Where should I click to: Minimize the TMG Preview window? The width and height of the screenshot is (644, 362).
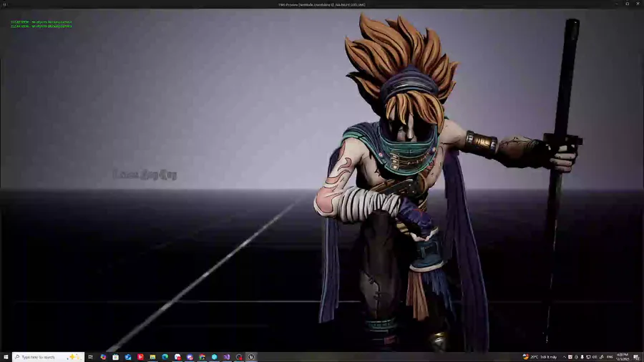click(617, 4)
